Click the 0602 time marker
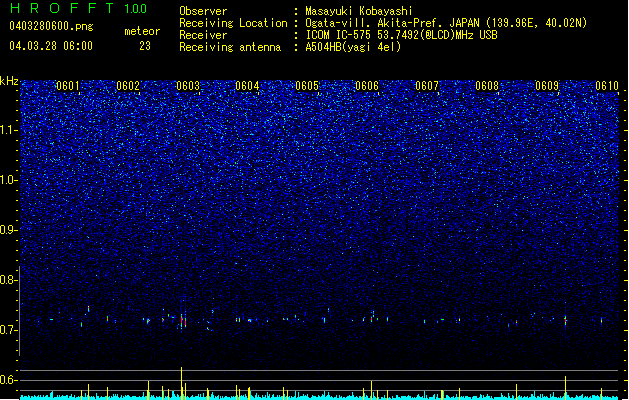The height and width of the screenshot is (400, 629). point(128,86)
